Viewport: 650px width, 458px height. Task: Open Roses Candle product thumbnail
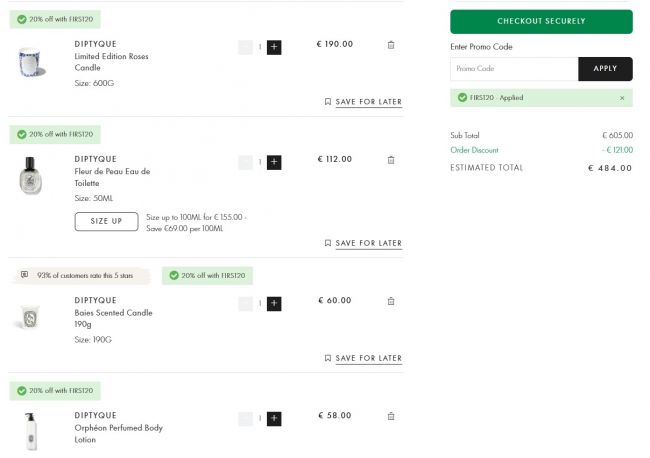click(x=32, y=62)
